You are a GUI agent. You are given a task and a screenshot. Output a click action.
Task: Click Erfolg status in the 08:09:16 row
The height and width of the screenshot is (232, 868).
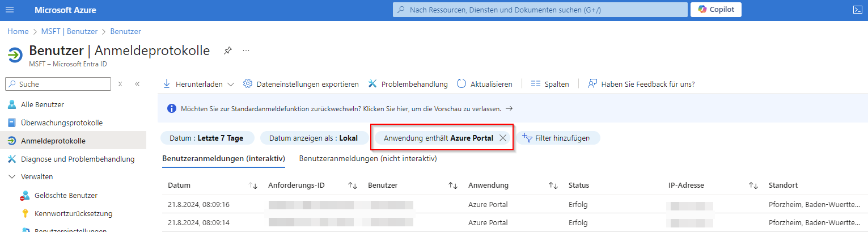pyautogui.click(x=578, y=204)
